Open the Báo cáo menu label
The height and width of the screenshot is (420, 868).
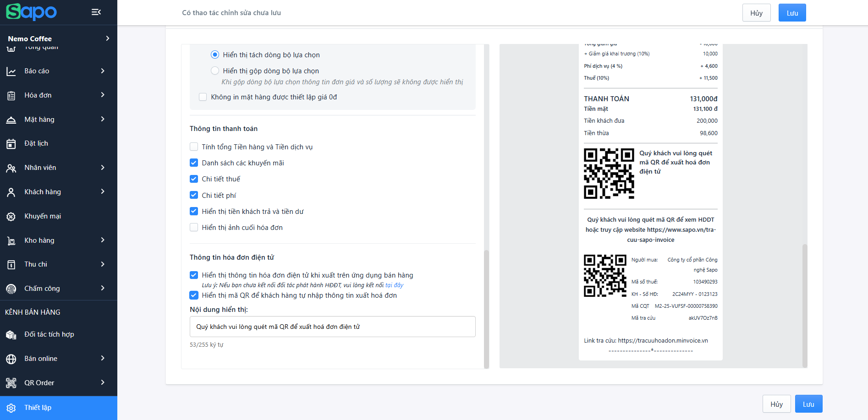(x=37, y=71)
